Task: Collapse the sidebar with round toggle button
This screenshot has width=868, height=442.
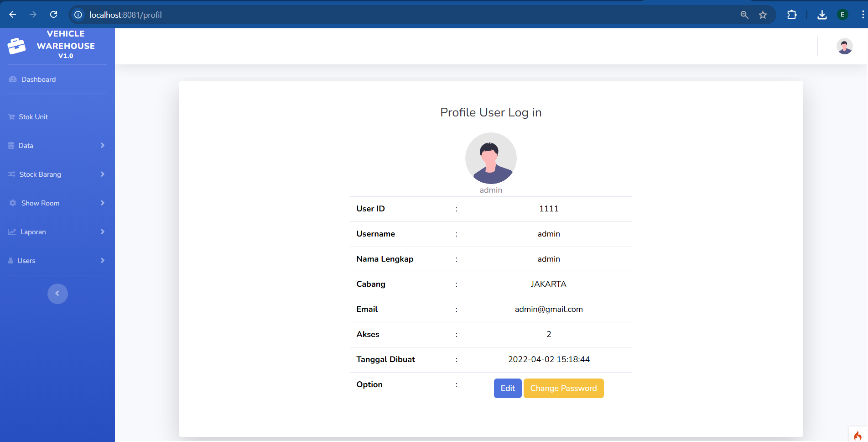Action: [57, 294]
